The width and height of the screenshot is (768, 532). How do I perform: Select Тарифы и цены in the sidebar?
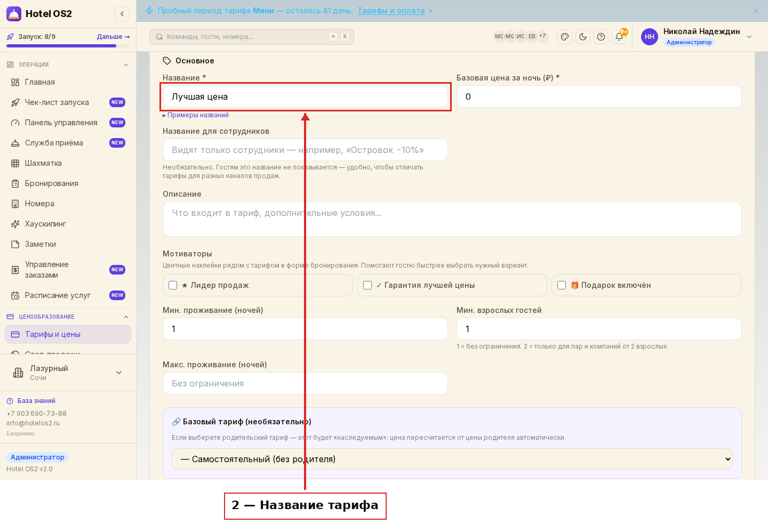click(68, 334)
